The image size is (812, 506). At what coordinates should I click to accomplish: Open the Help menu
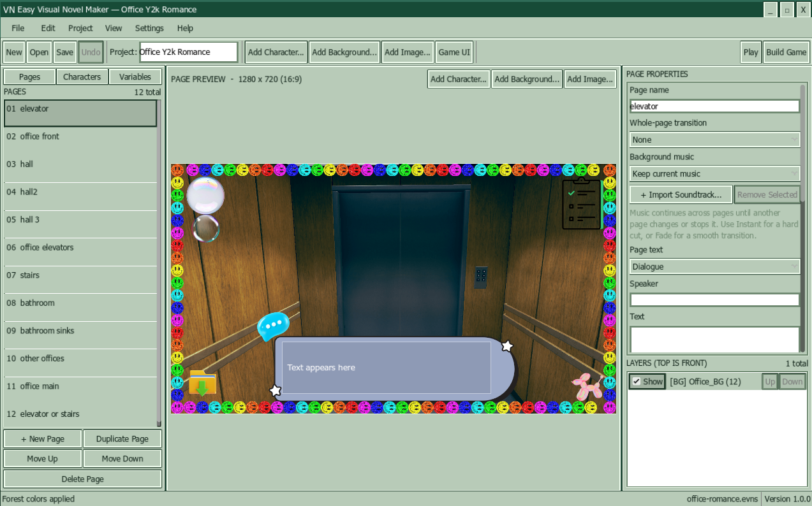coord(185,28)
